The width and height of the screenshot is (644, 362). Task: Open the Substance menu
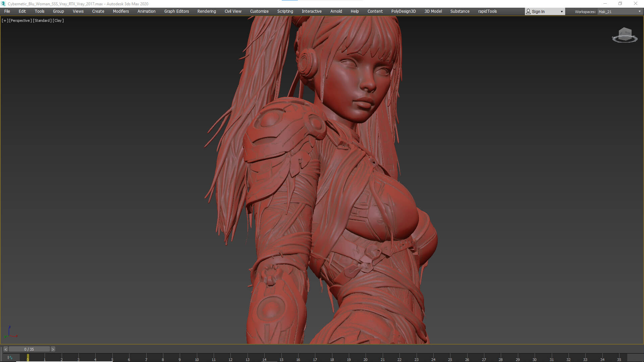pos(460,11)
